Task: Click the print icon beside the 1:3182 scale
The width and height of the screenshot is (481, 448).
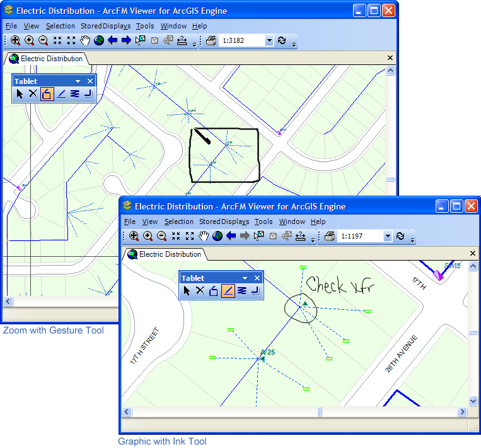Action: coord(211,40)
